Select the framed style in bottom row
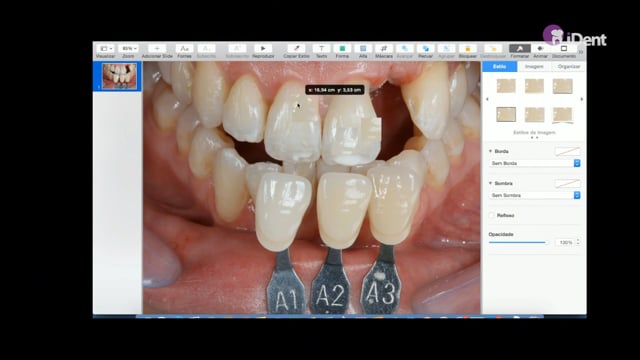The image size is (640, 360). (506, 114)
